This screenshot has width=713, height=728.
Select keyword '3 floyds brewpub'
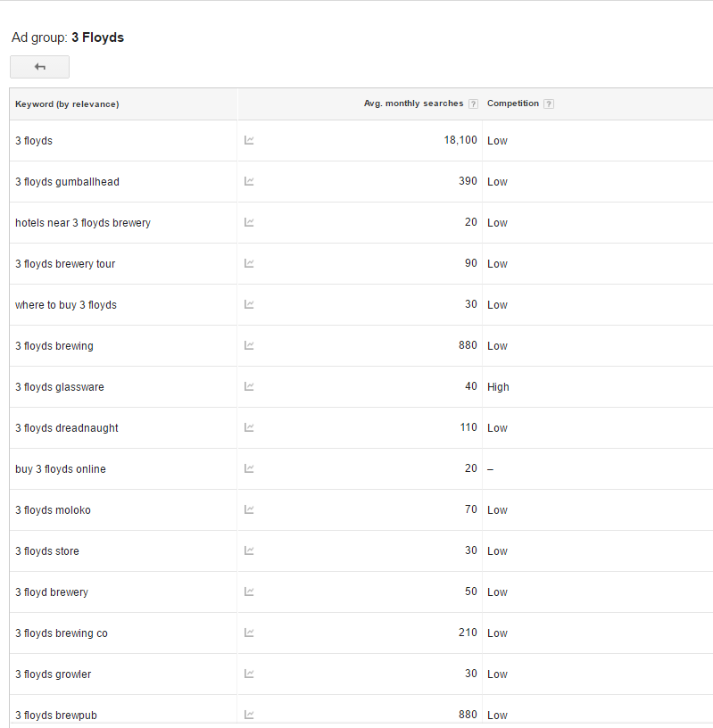tap(55, 715)
